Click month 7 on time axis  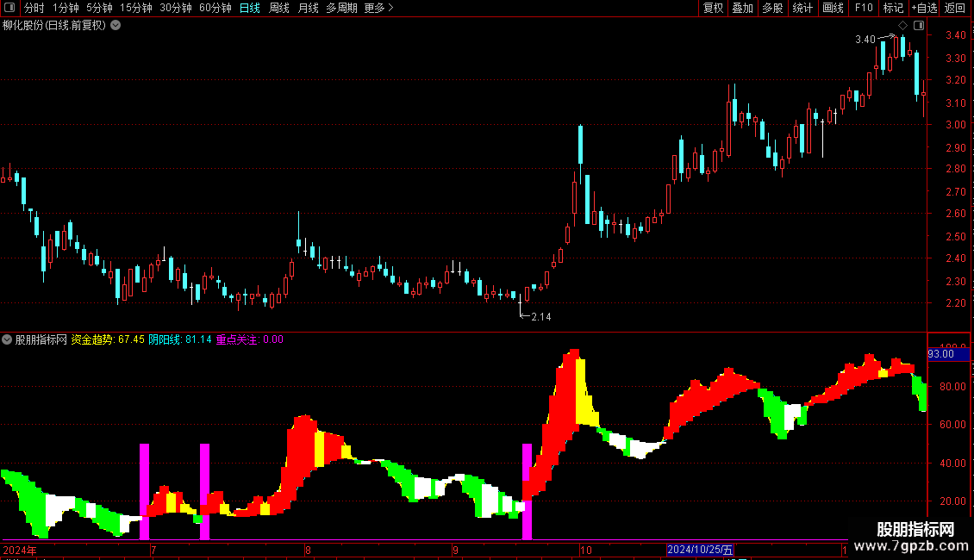(x=153, y=551)
